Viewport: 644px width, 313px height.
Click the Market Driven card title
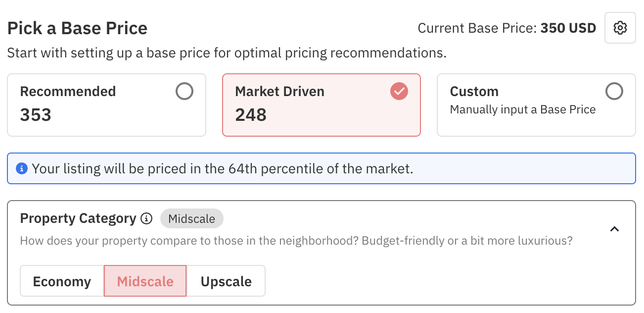279,92
